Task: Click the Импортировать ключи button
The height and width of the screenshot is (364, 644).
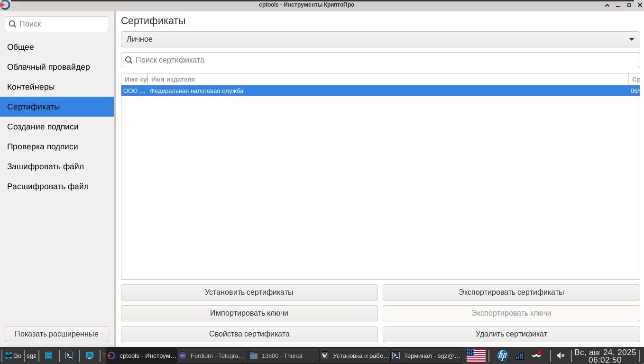Action: (249, 313)
